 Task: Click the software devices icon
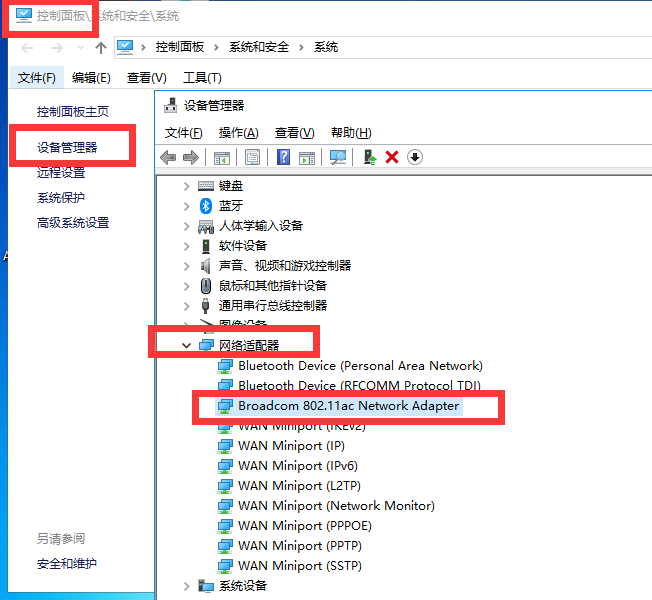click(206, 246)
